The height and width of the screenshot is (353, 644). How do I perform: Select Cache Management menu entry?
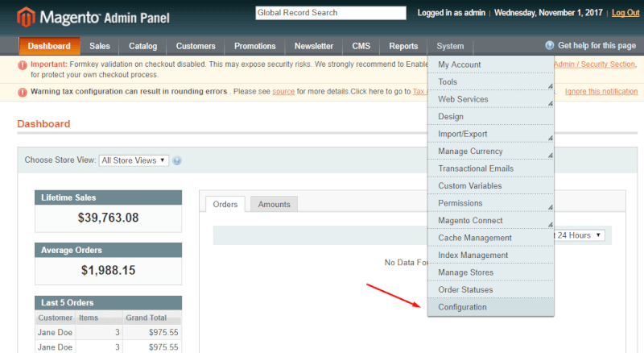click(490, 238)
